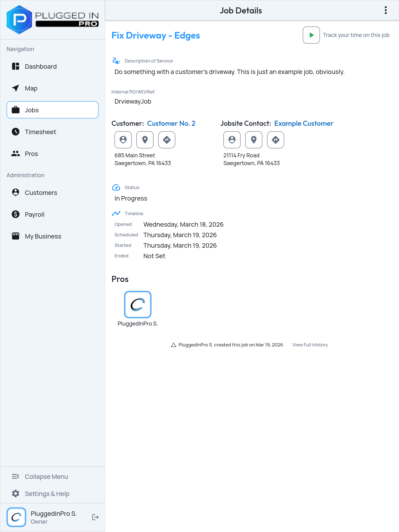The width and height of the screenshot is (399, 532).
Task: Click the Scheduled date 'Thursday, March 19, 2026'
Action: click(180, 235)
